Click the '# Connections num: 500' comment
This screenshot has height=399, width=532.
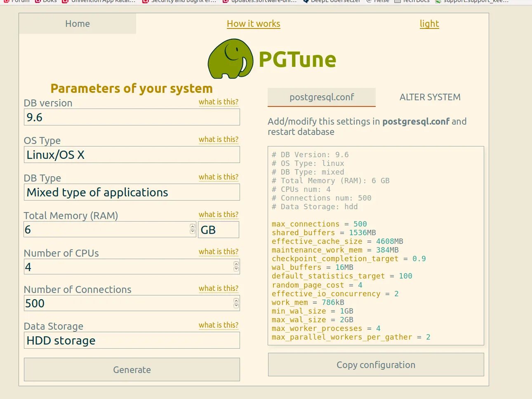[321, 198]
